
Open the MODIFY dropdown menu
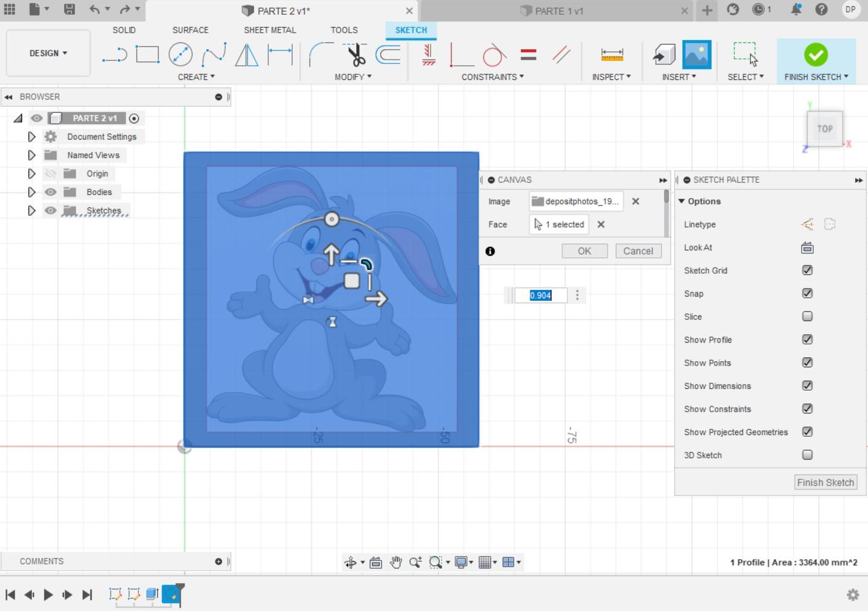[x=353, y=77]
